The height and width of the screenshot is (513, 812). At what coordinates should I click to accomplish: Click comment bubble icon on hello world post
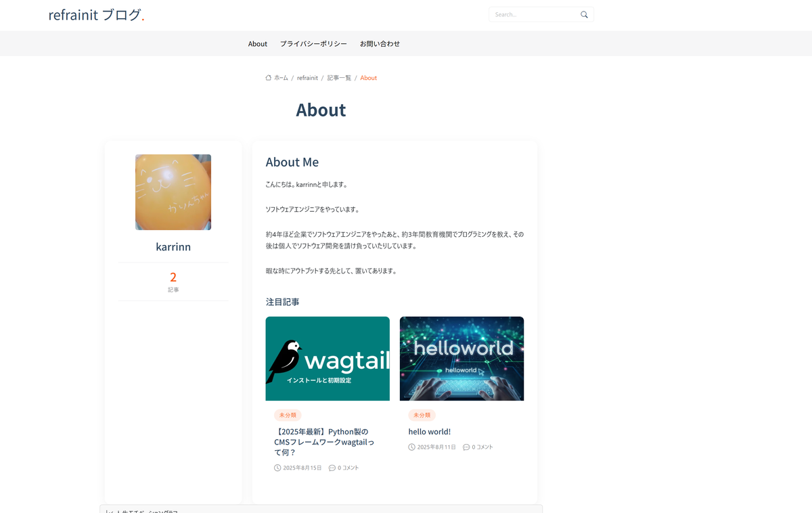click(466, 447)
